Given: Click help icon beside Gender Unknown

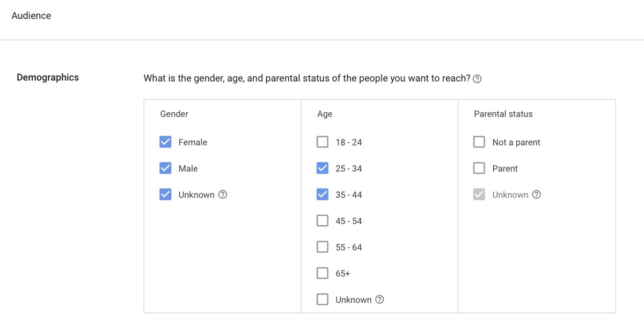Looking at the screenshot, I should click(x=223, y=195).
